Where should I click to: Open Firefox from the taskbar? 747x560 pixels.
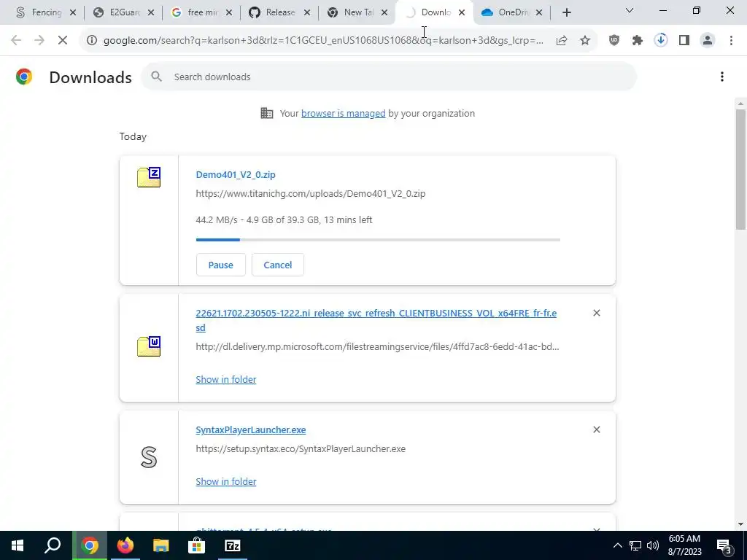click(125, 545)
